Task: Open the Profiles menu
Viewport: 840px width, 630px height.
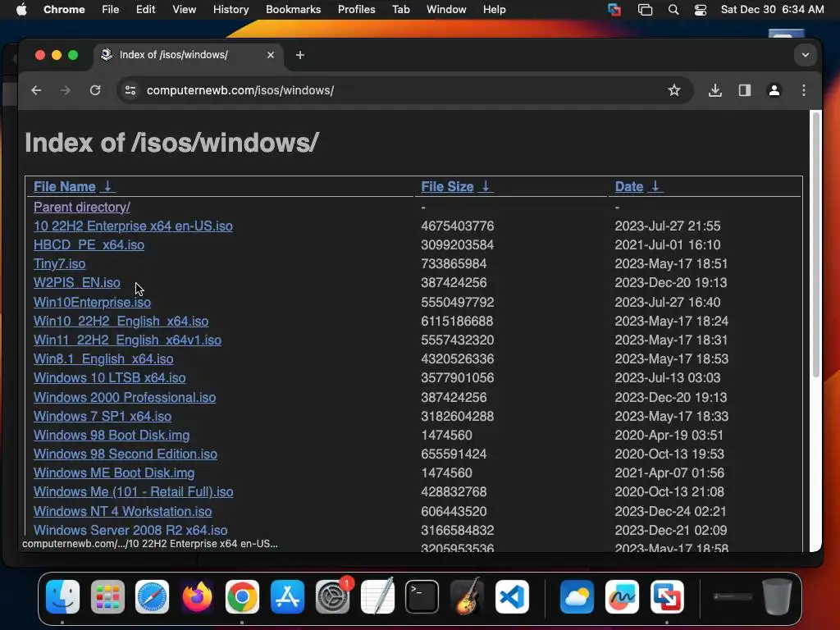Action: [356, 10]
